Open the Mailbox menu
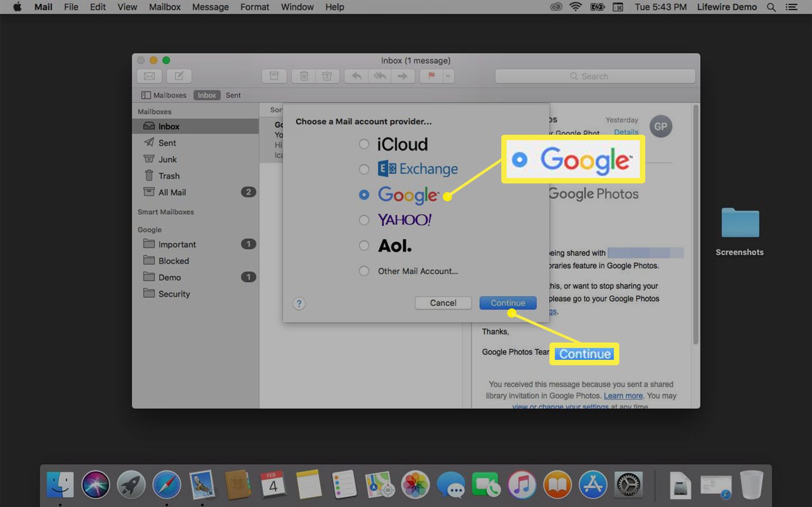The height and width of the screenshot is (507, 812). point(165,7)
